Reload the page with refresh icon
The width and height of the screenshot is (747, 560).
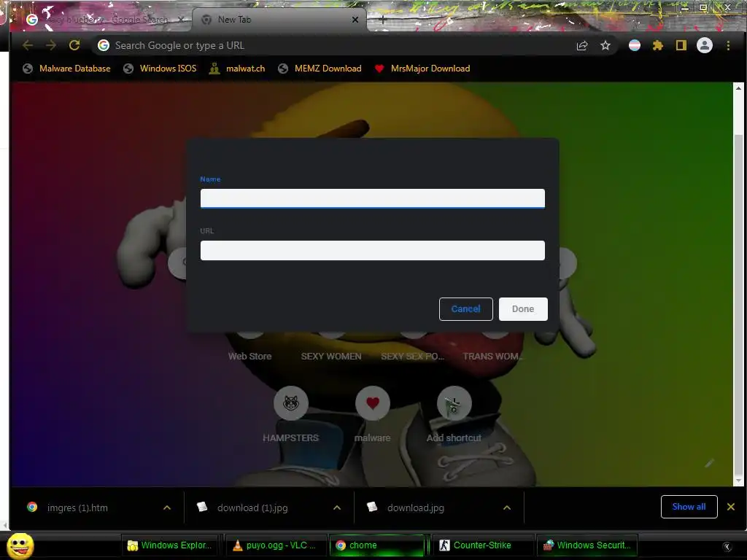pos(74,45)
